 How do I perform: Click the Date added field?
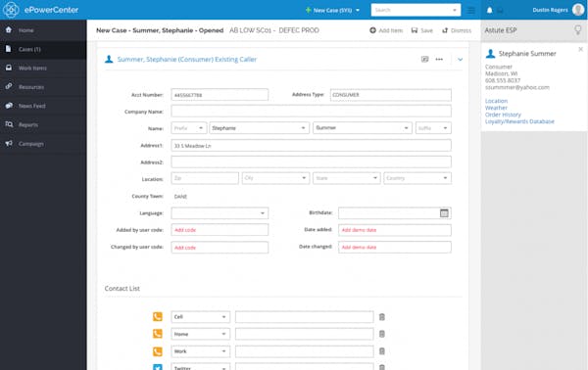[x=395, y=230]
